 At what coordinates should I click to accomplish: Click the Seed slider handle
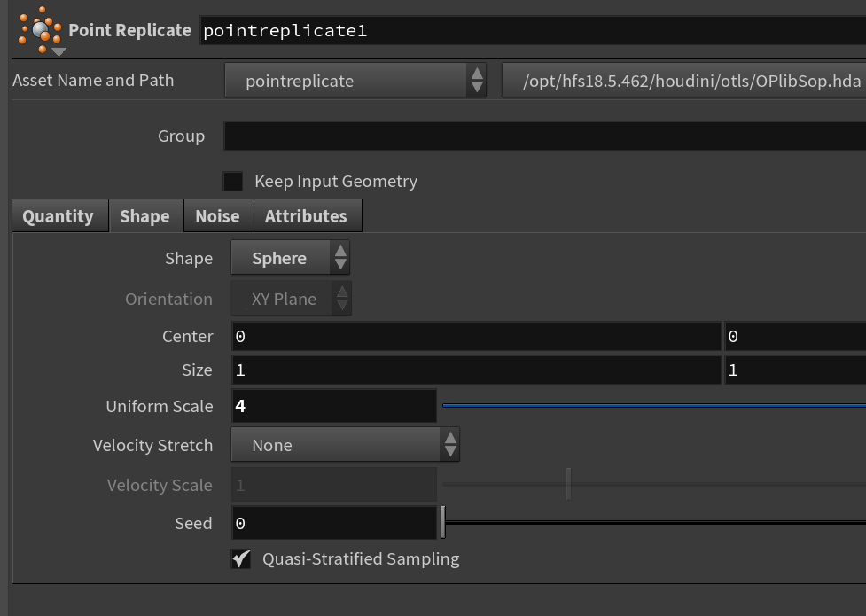pyautogui.click(x=442, y=523)
